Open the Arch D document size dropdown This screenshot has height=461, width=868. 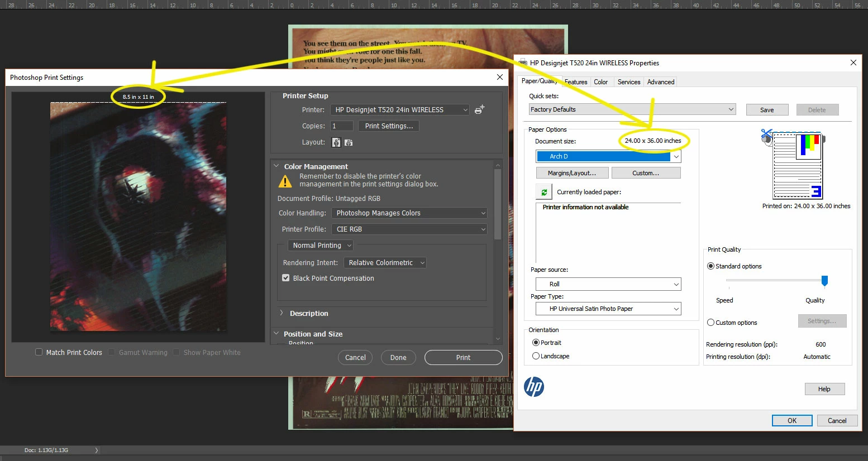point(608,157)
